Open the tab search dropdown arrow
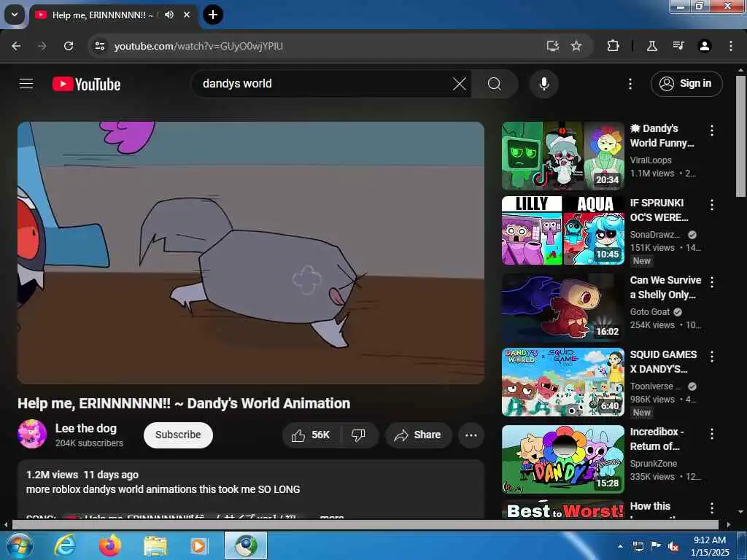The image size is (747, 560). [x=15, y=15]
